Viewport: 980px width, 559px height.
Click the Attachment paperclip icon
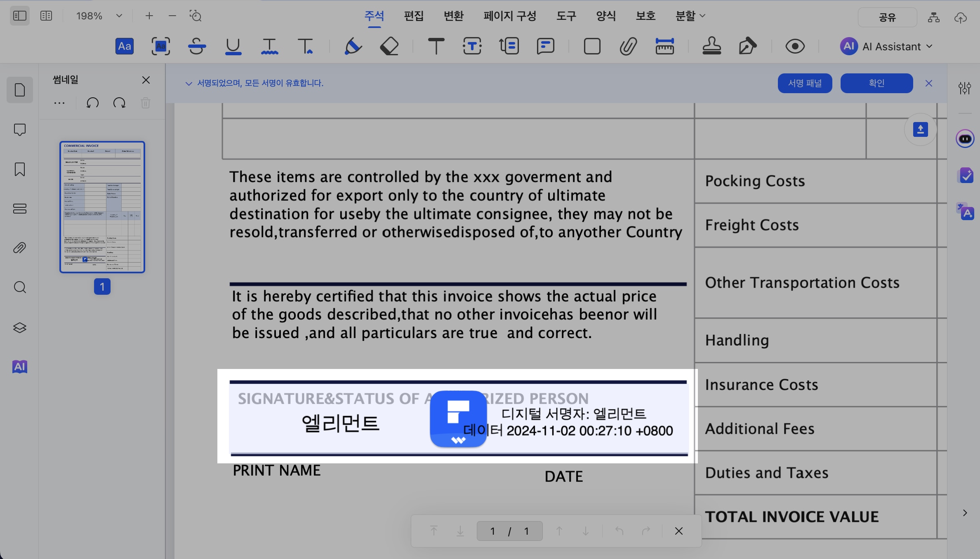627,47
